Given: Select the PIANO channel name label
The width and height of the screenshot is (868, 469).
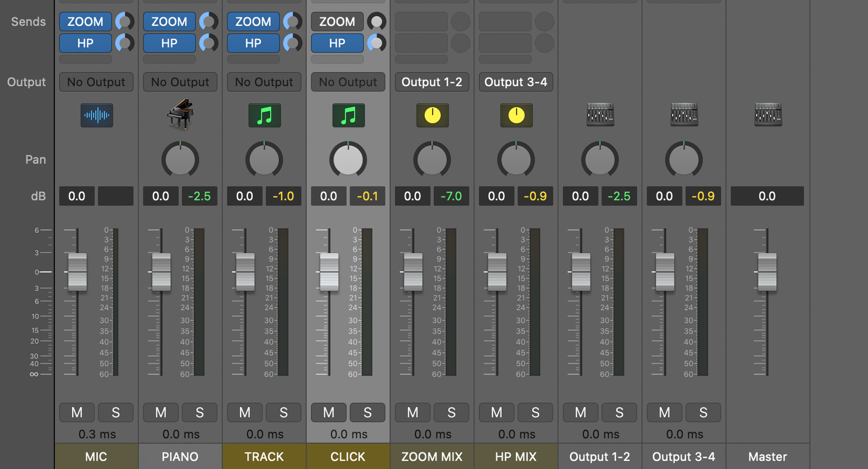Looking at the screenshot, I should click(180, 456).
